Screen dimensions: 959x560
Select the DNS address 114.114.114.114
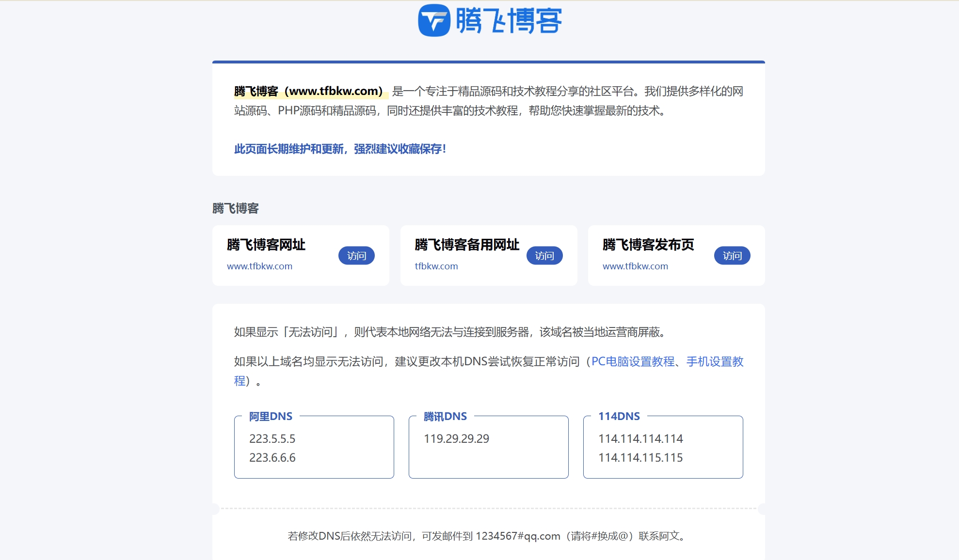640,439
